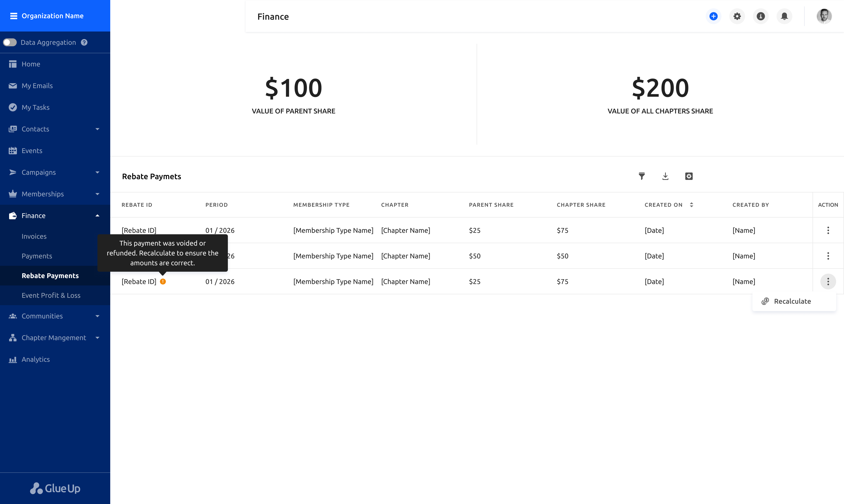Click the Created By column header
Viewport: 844px width, 504px height.
(751, 205)
